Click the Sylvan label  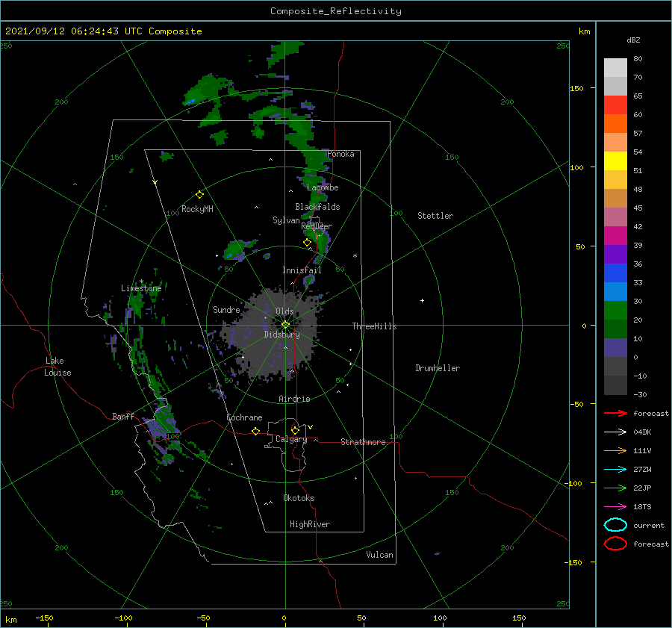286,220
